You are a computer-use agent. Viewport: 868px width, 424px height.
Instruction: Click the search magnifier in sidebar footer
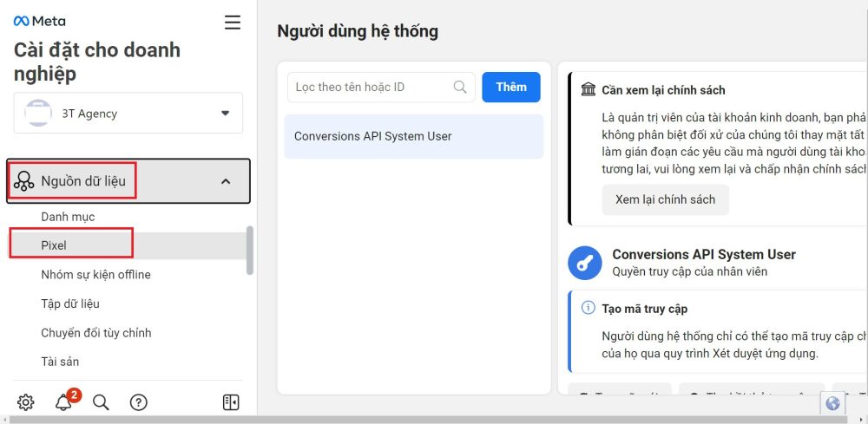click(101, 402)
